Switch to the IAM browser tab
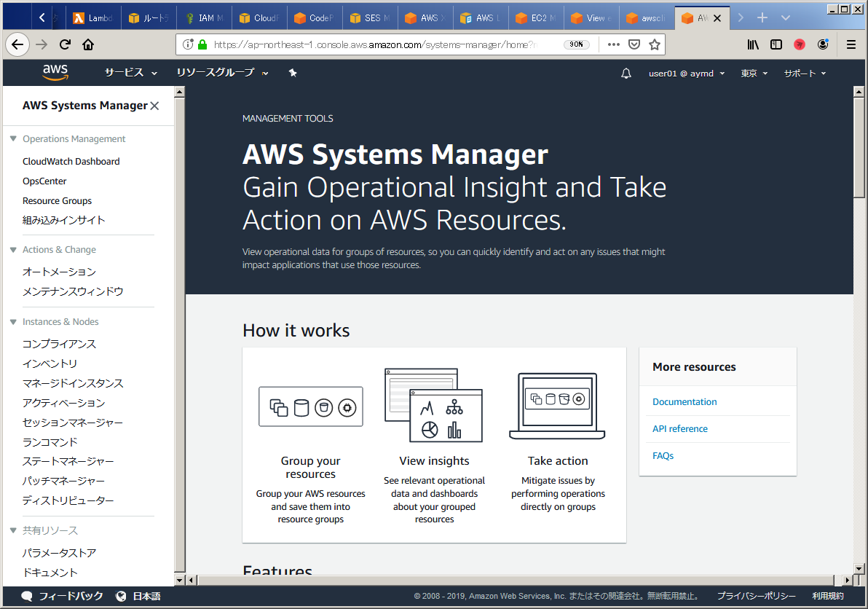Viewport: 868px width, 609px height. coord(205,17)
